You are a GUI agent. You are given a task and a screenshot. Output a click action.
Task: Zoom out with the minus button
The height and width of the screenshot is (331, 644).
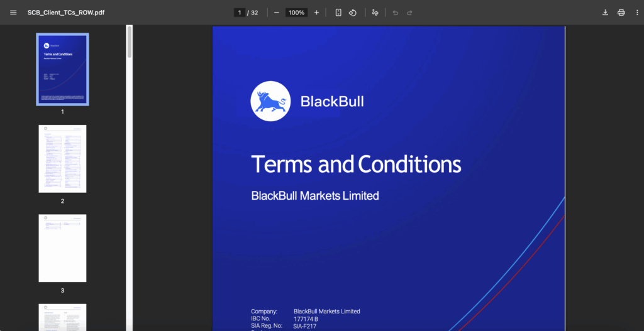277,13
